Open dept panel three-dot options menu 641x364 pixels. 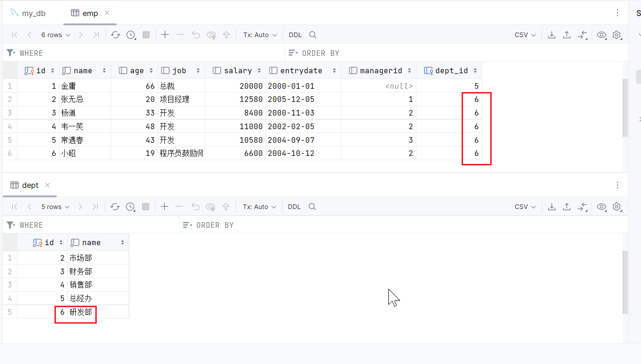coord(617,185)
